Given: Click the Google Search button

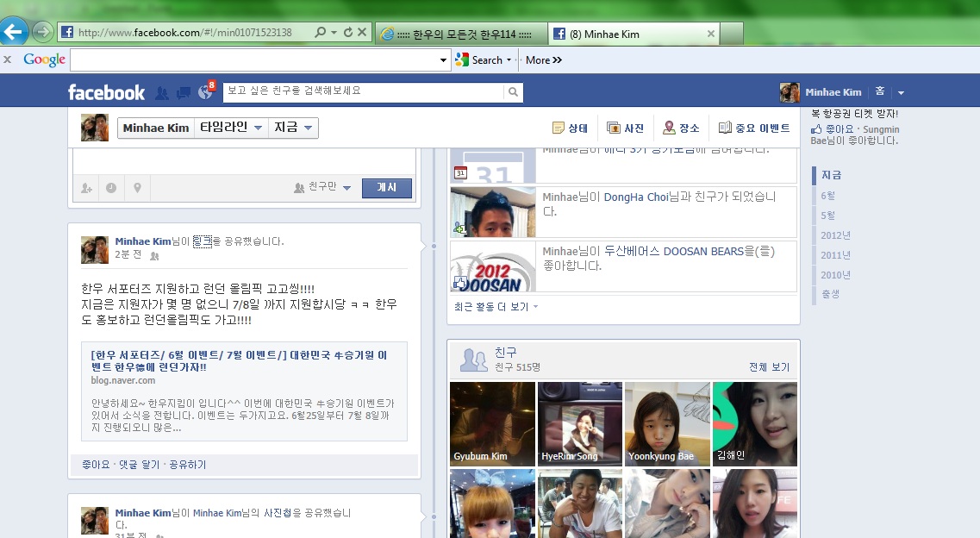Looking at the screenshot, I should [479, 60].
